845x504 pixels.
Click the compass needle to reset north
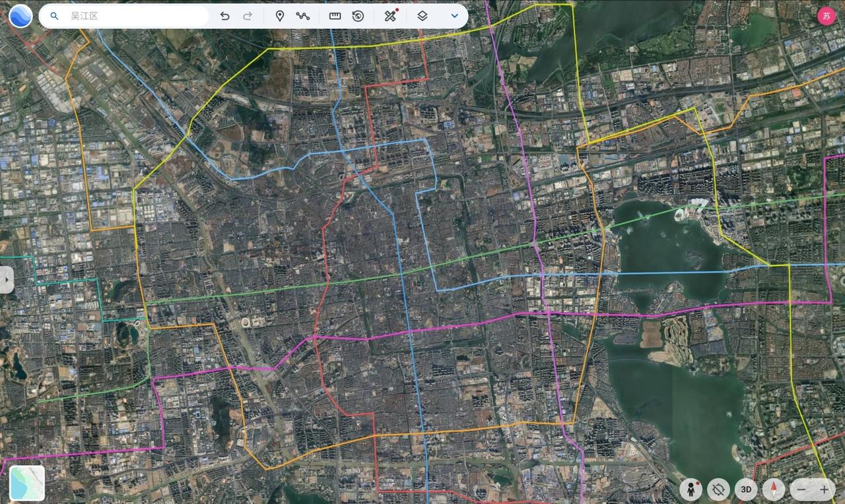[x=773, y=489]
